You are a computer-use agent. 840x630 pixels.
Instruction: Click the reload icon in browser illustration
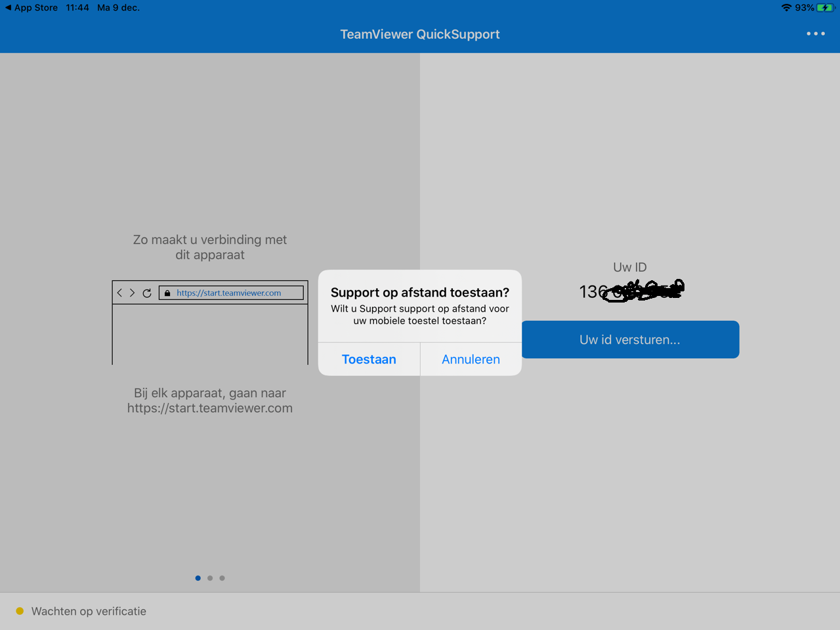point(147,293)
